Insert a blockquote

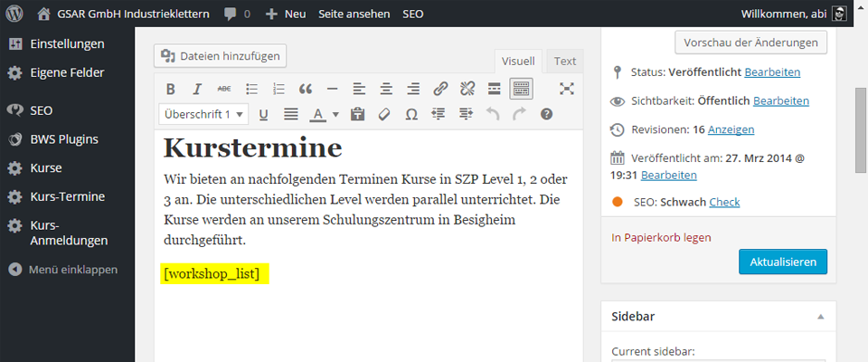point(306,89)
